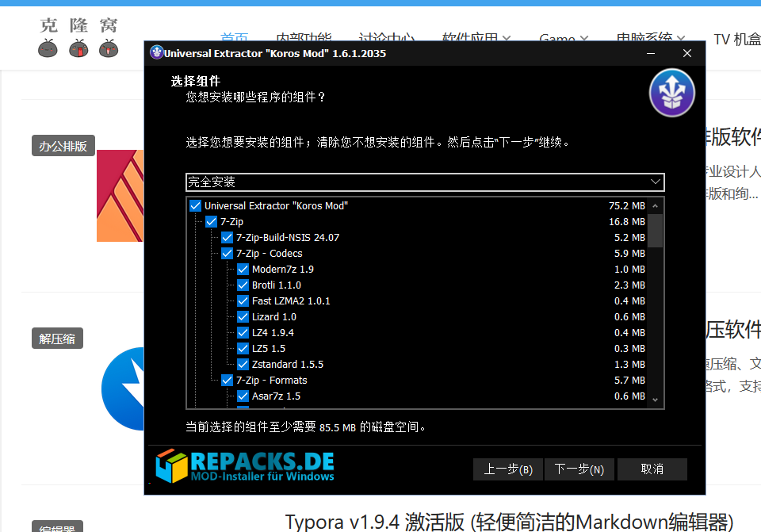This screenshot has width=761, height=532.
Task: Click the component list scrollbar thumb
Action: click(x=656, y=230)
